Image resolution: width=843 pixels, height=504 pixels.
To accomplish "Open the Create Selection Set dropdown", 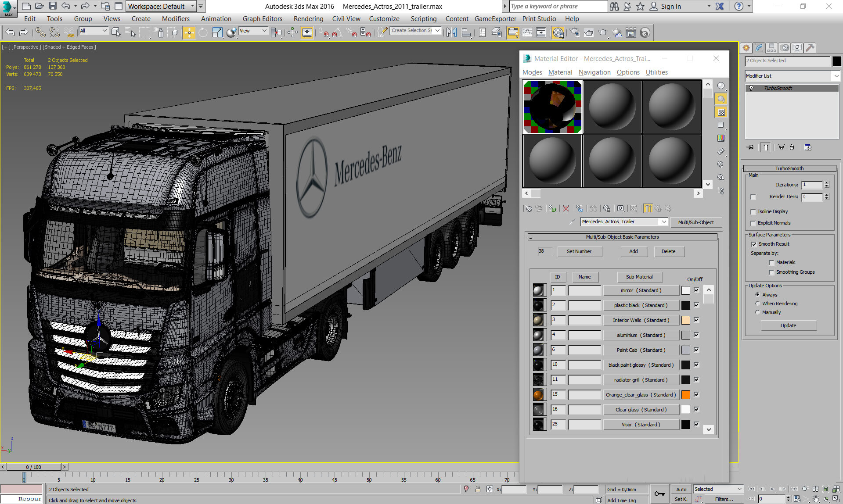I will pyautogui.click(x=415, y=31).
